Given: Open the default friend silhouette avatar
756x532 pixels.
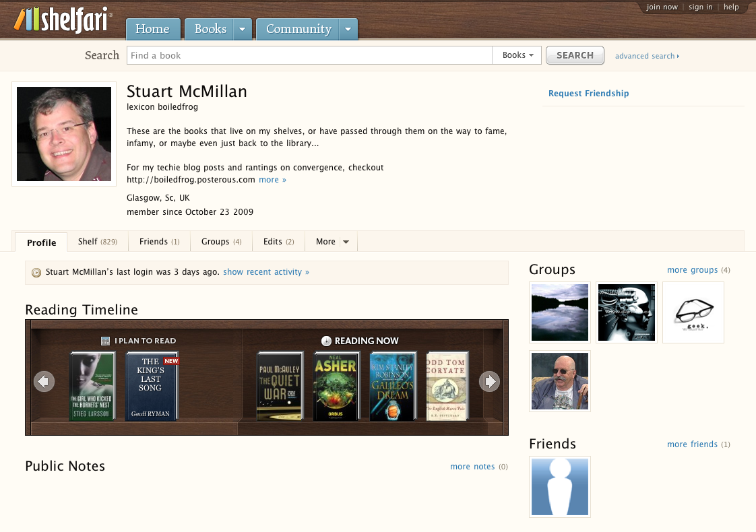Looking at the screenshot, I should coord(560,487).
